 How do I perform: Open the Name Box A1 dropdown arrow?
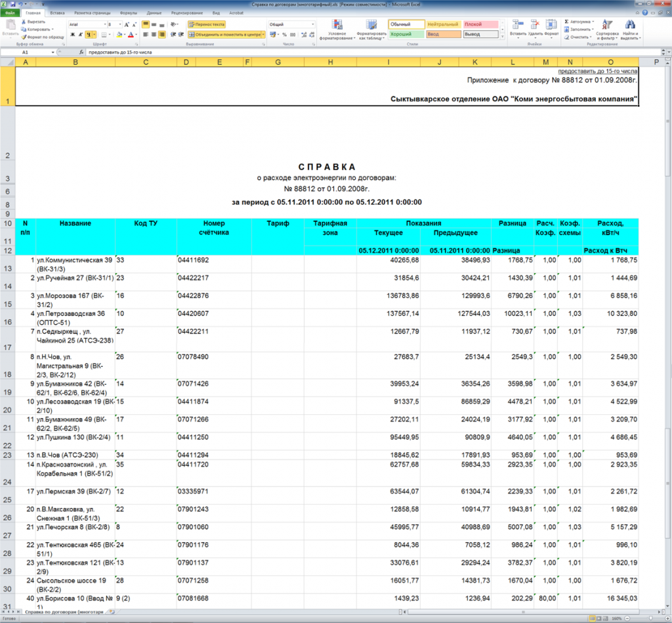pyautogui.click(x=52, y=53)
